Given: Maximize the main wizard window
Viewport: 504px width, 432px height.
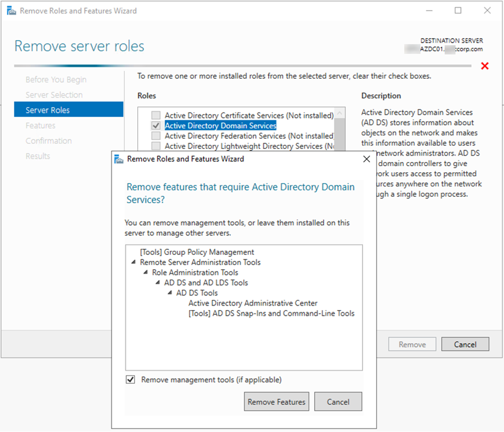Looking at the screenshot, I should [x=458, y=10].
